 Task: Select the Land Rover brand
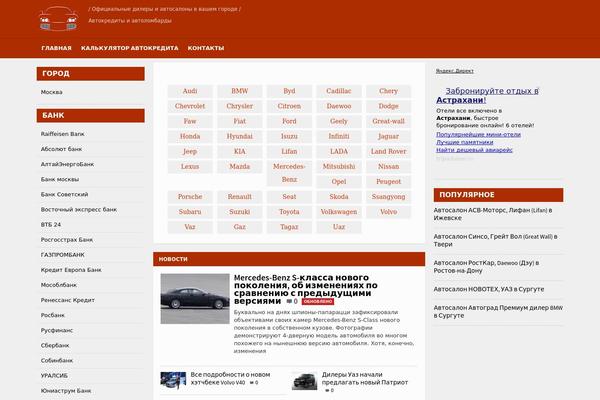388,152
